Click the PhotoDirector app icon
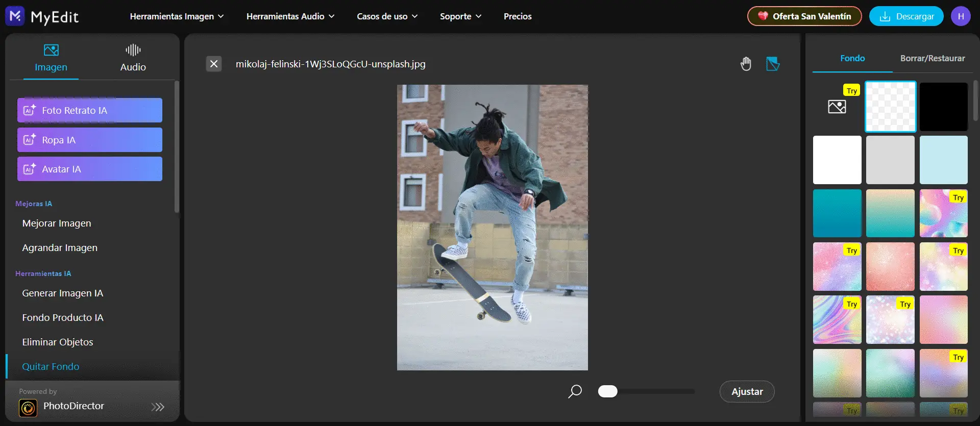Viewport: 980px width, 426px height. [x=28, y=408]
